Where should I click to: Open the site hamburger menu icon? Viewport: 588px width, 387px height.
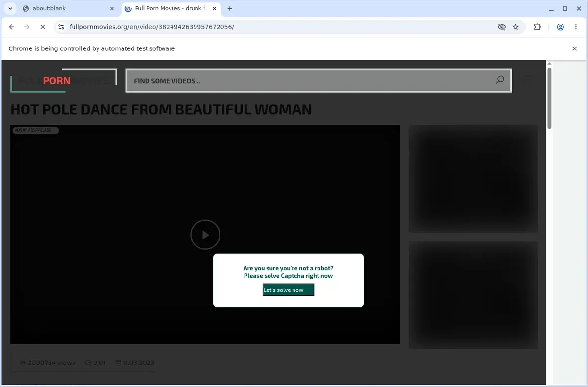[x=529, y=79]
